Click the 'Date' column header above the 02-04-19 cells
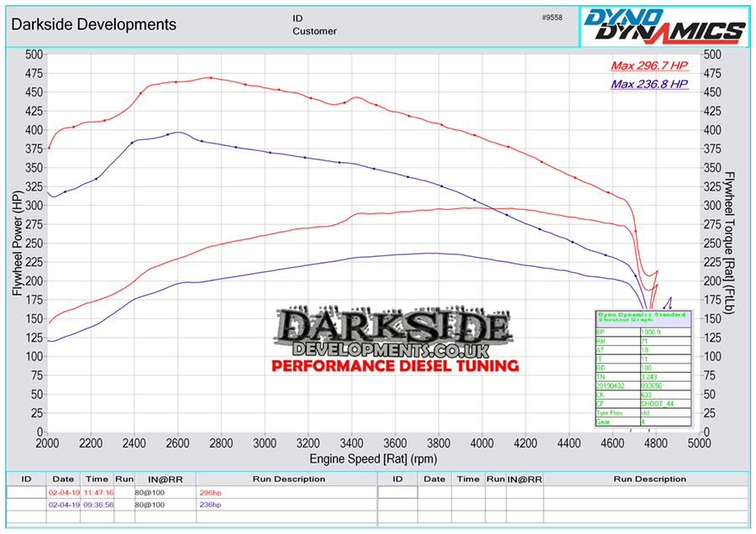 pyautogui.click(x=63, y=479)
